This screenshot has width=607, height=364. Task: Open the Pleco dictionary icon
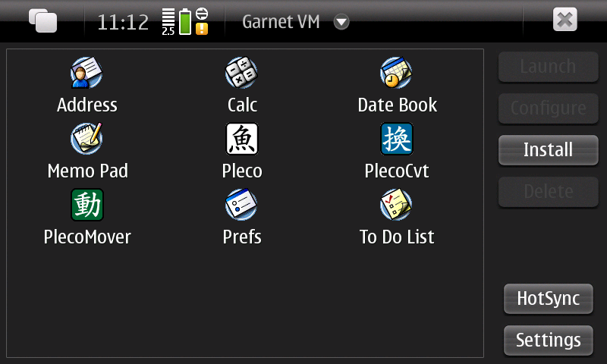[x=242, y=139]
